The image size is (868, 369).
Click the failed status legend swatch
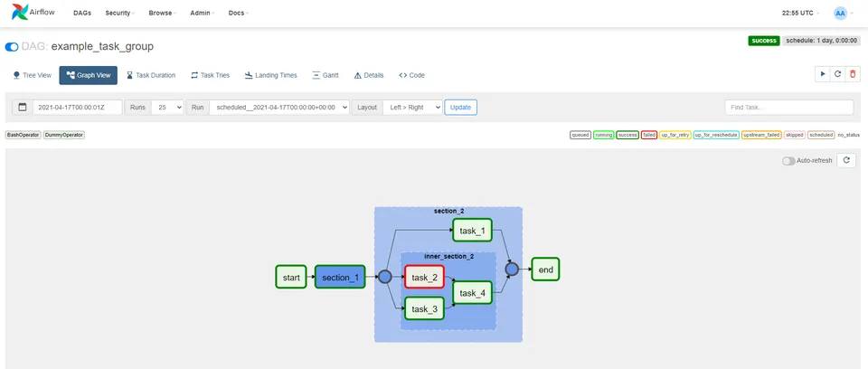649,135
